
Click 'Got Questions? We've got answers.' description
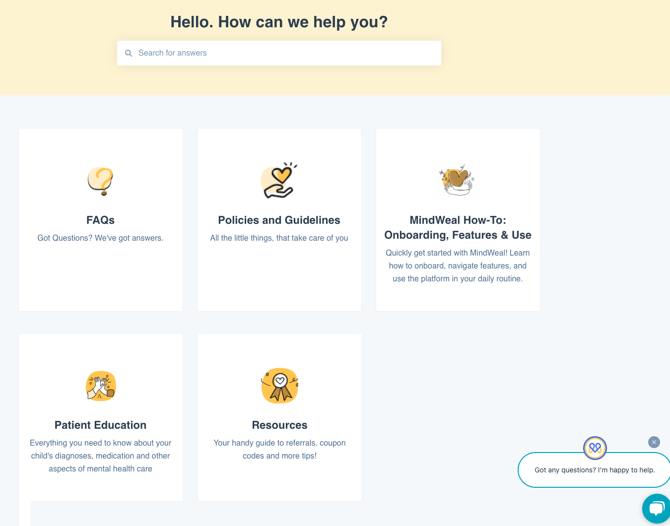click(100, 238)
